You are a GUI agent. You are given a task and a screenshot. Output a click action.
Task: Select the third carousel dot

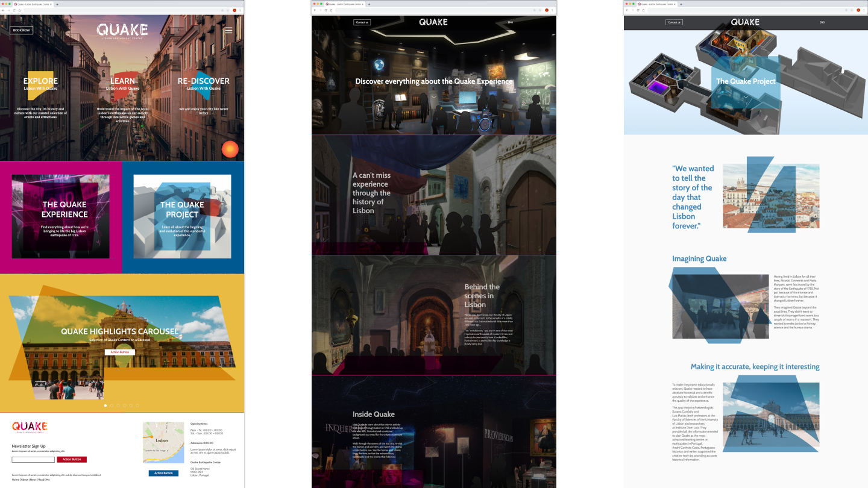[x=118, y=405]
